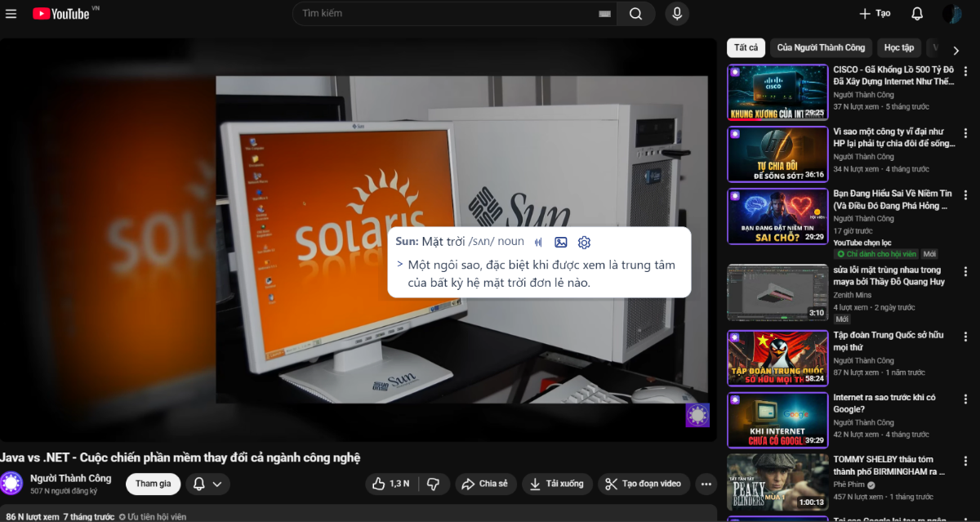
Task: Open options for Tập đoàn Trung Quốc video
Action: point(965,337)
